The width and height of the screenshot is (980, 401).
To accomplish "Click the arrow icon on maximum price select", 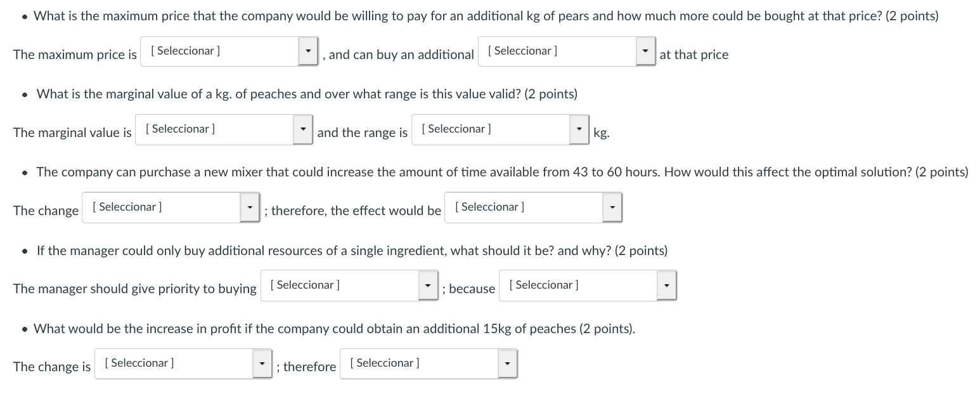I will (x=308, y=51).
